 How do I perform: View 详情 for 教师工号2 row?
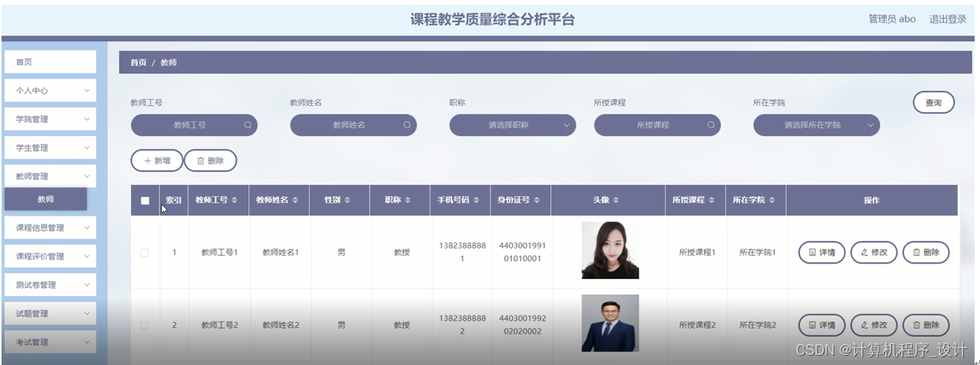click(x=821, y=326)
